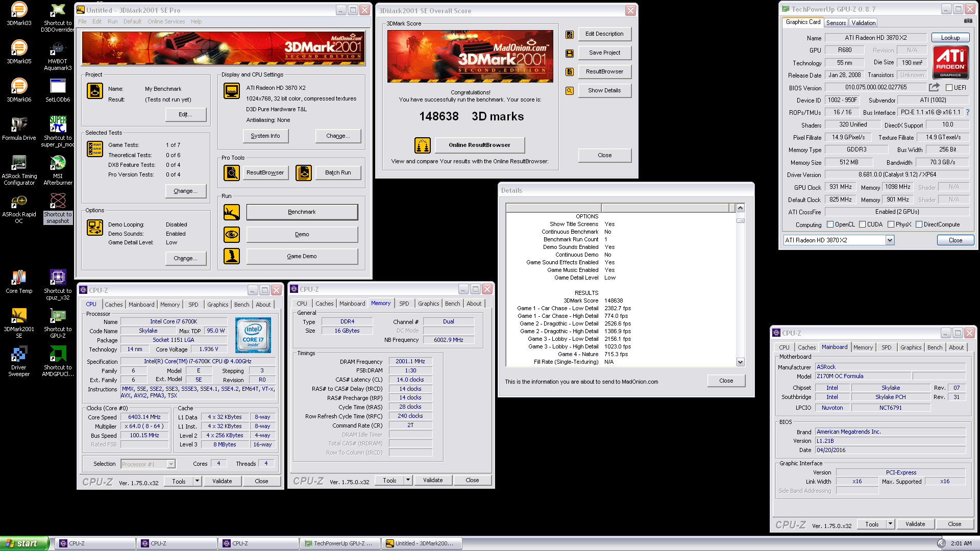Viewport: 980px width, 551px height.
Task: Click the GPU-Z screenshot camera icon
Action: (968, 21)
